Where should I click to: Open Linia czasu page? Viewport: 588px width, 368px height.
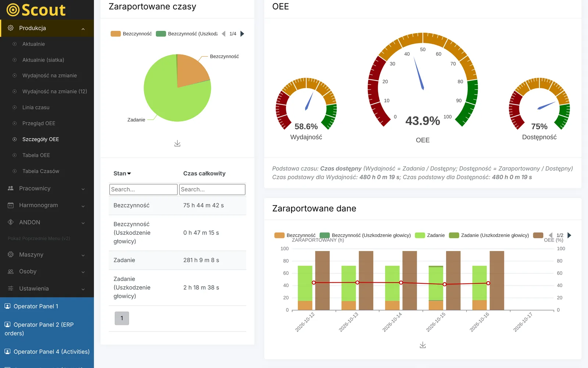(x=36, y=107)
